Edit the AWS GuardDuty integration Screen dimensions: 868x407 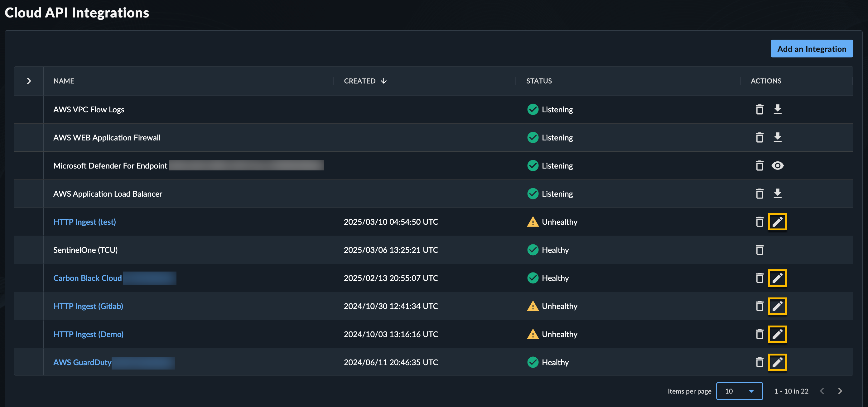click(777, 362)
